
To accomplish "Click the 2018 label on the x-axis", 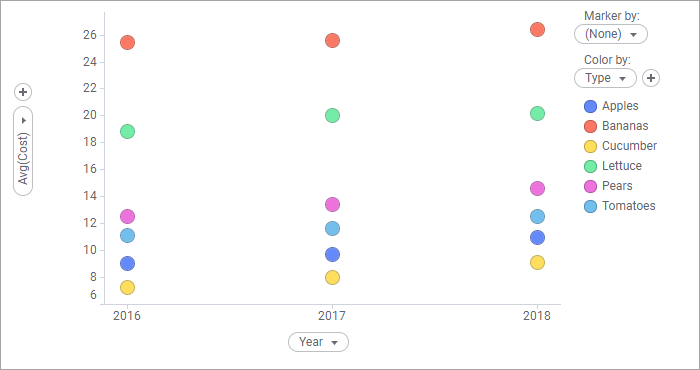I will [x=537, y=316].
